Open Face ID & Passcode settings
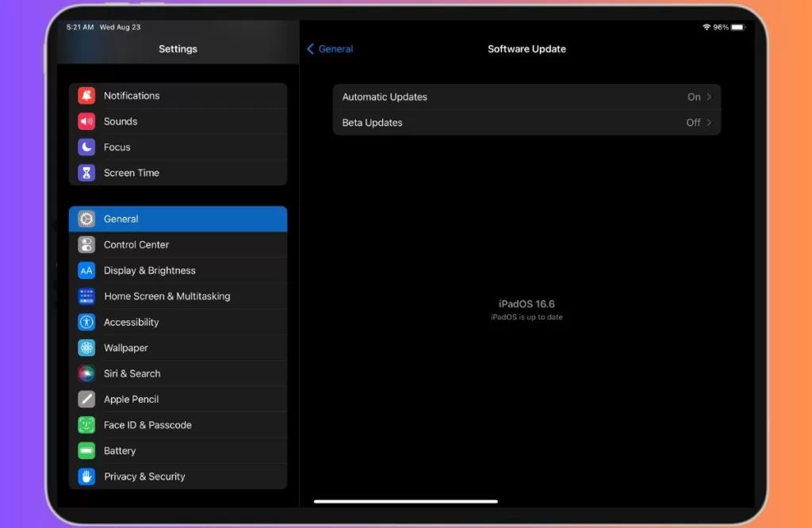 pyautogui.click(x=178, y=425)
